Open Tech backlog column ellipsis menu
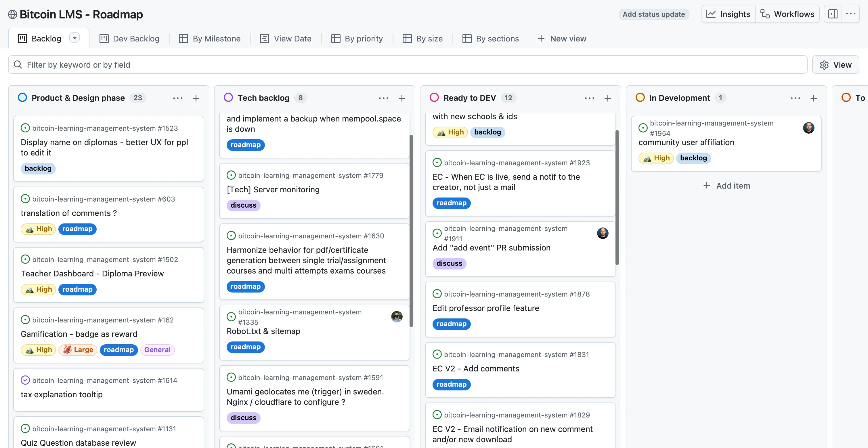Image resolution: width=868 pixels, height=448 pixels. click(383, 98)
